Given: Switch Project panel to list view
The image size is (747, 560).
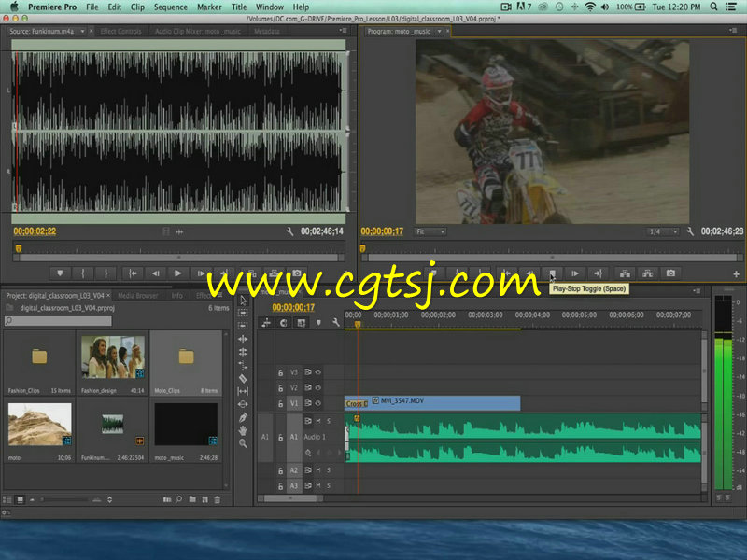Looking at the screenshot, I should coord(7,499).
